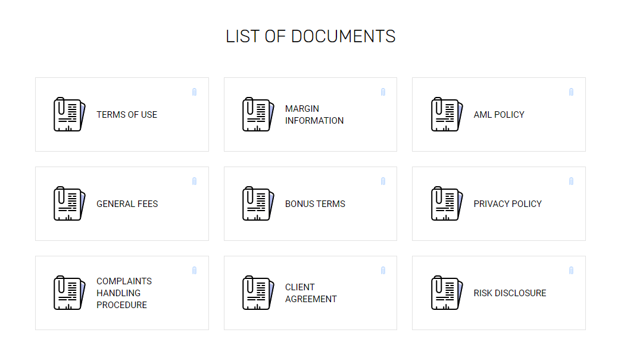621x364 pixels.
Task: Click the document icon beside Terms of Use
Action: pyautogui.click(x=69, y=114)
